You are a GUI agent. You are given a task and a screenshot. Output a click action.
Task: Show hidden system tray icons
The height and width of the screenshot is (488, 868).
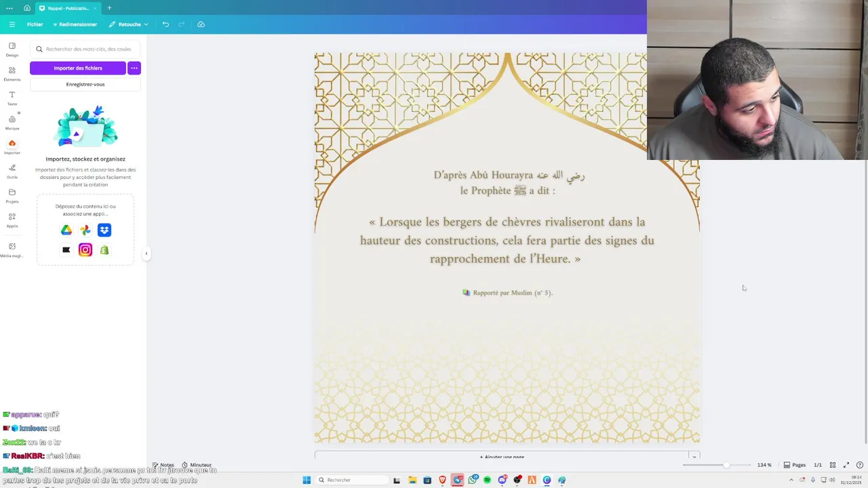tap(791, 480)
